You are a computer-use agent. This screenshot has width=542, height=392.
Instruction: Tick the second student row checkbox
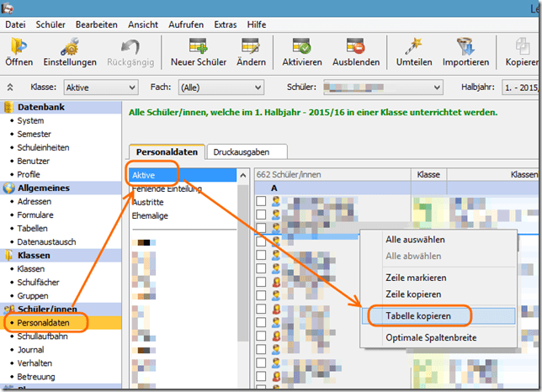click(x=262, y=215)
